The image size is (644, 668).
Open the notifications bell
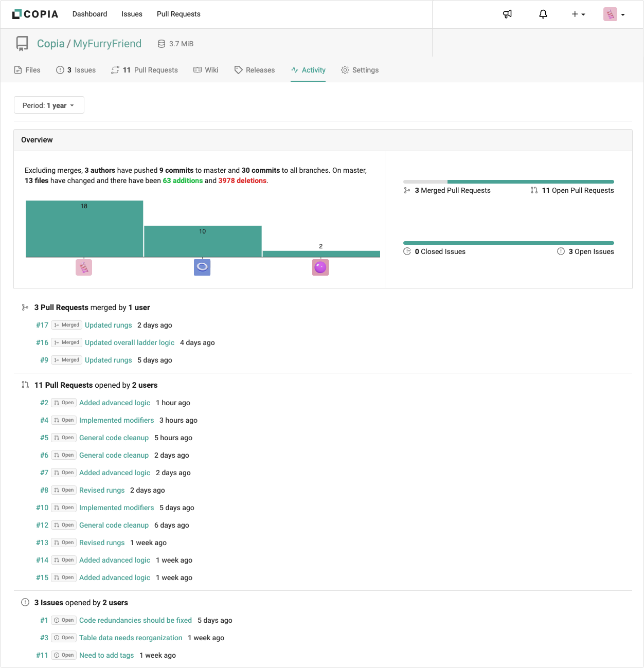point(543,14)
